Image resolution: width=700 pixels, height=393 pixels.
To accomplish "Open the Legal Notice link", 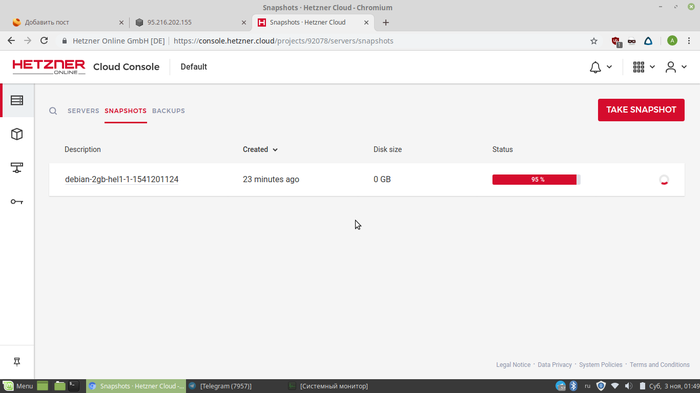I will (513, 365).
